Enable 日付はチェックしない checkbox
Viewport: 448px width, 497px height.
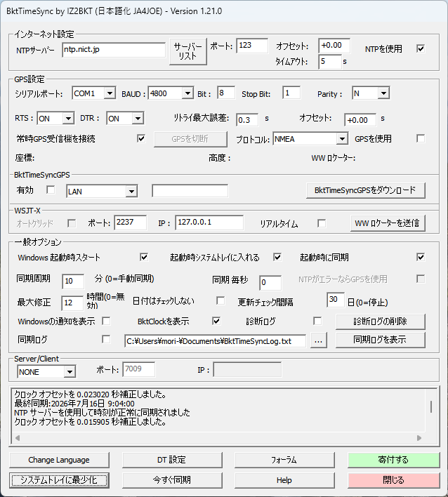pyautogui.click(x=220, y=300)
